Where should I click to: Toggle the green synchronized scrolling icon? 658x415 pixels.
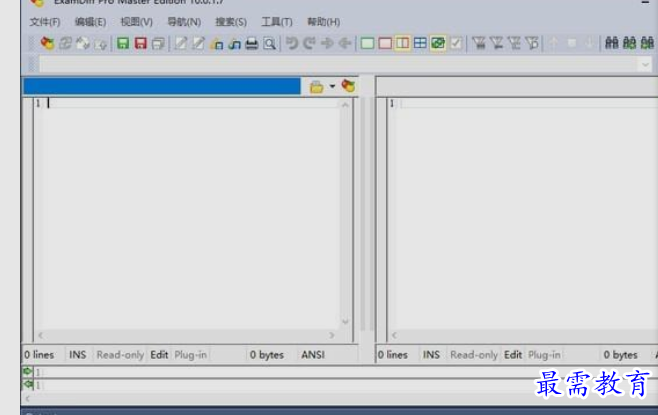click(438, 43)
